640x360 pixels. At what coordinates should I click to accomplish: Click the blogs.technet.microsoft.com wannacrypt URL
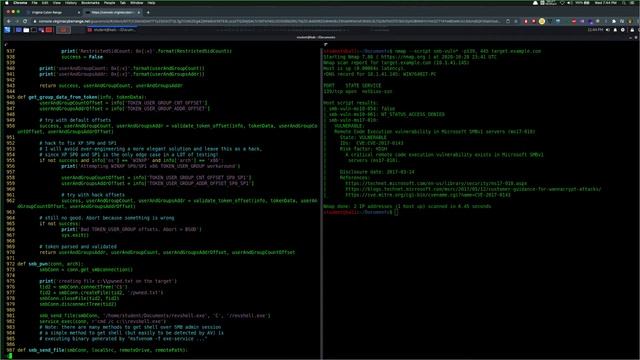473,189
